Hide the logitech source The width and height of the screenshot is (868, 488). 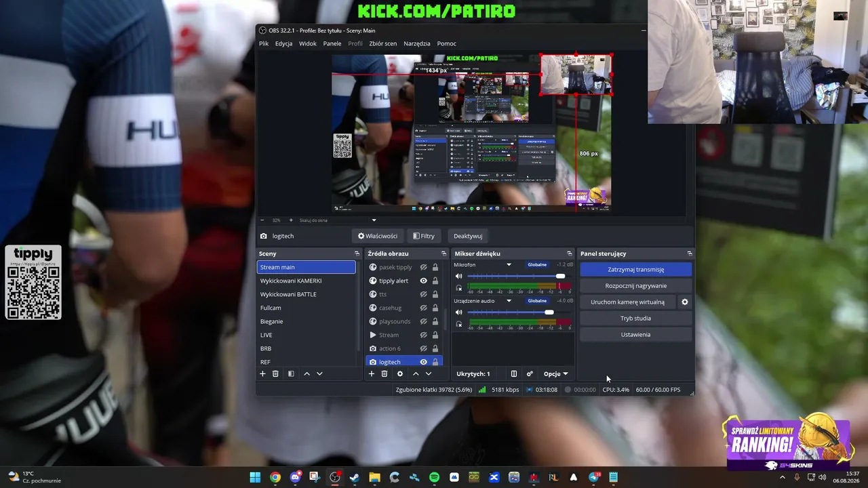[423, 362]
